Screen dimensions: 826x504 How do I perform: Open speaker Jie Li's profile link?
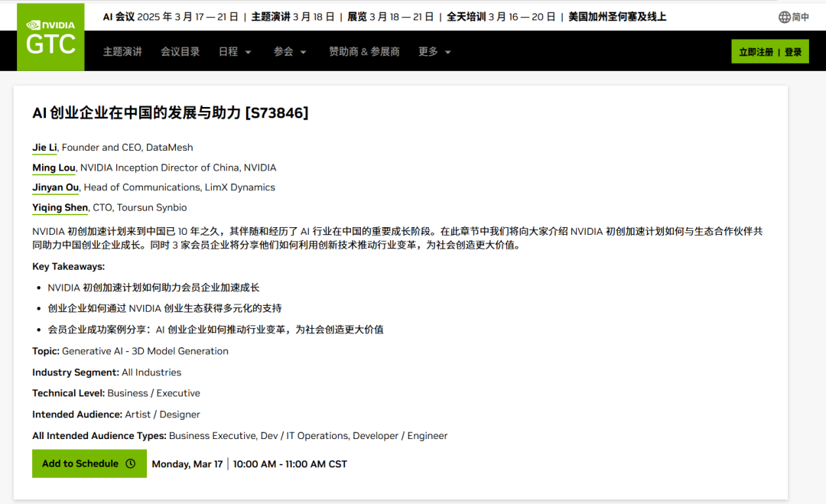44,148
